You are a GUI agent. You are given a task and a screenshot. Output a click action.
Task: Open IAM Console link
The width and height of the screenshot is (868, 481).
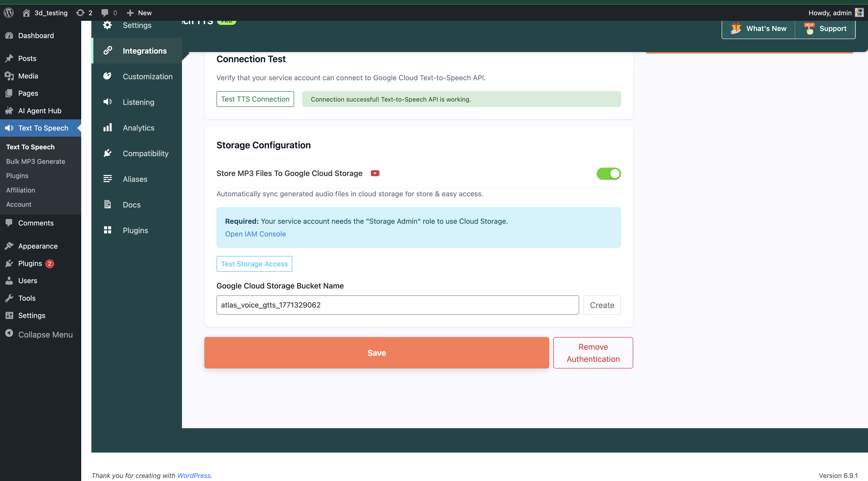pyautogui.click(x=255, y=234)
